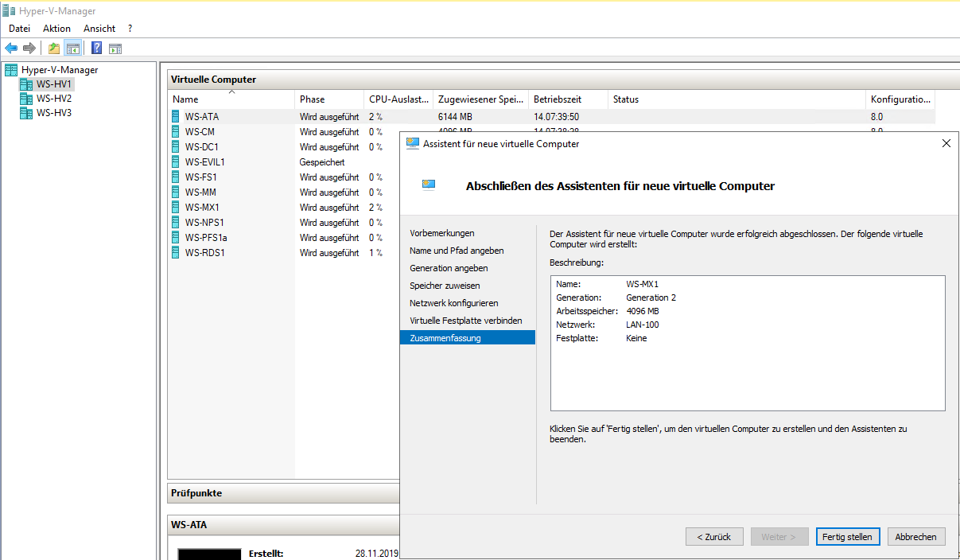Click the Gespeichert phase of WS-EVIL1

tap(322, 161)
